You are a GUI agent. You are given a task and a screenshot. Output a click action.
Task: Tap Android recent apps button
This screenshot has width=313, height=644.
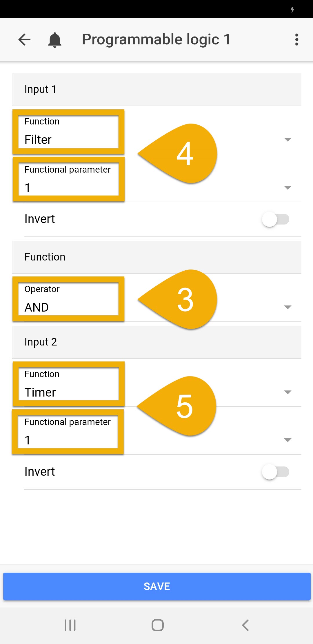point(70,625)
